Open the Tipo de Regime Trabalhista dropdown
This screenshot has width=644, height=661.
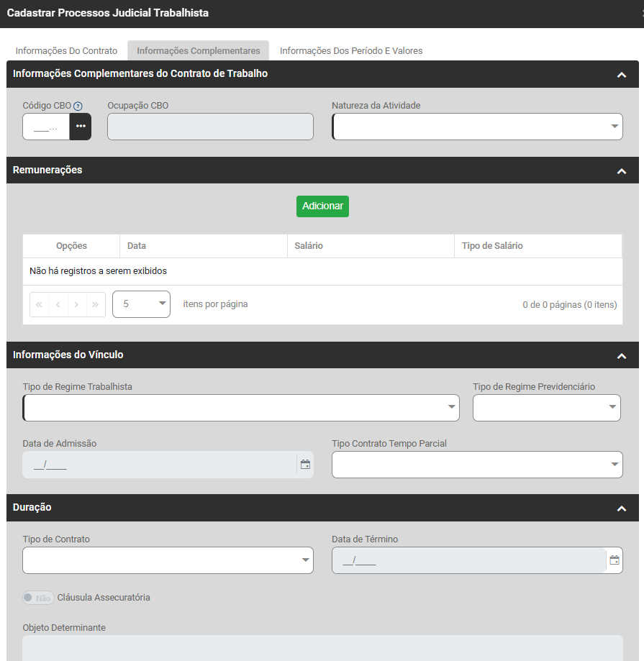pos(241,408)
